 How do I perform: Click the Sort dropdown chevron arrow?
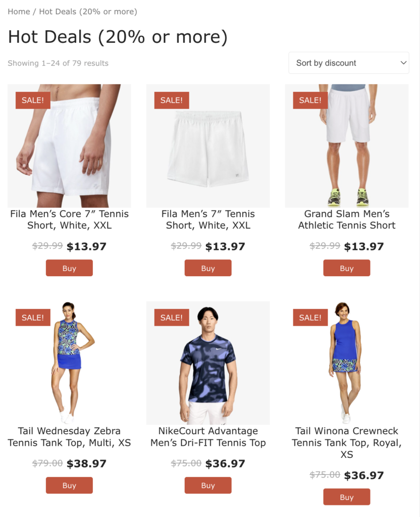point(403,63)
